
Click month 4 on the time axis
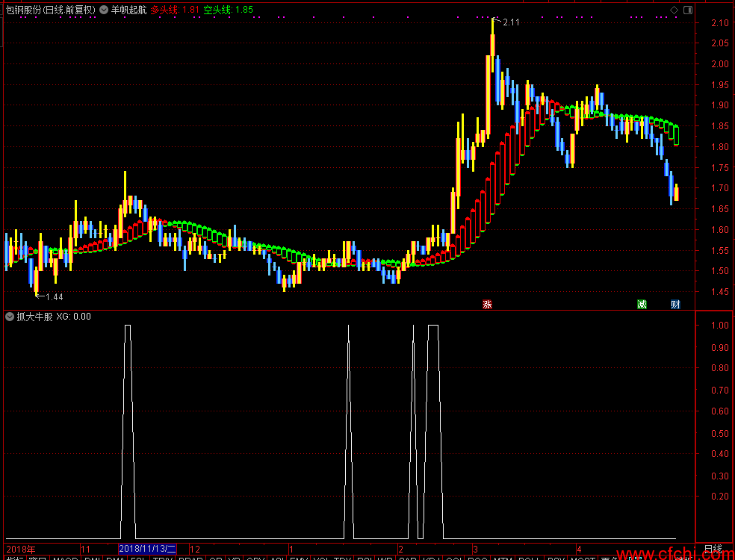pos(579,550)
